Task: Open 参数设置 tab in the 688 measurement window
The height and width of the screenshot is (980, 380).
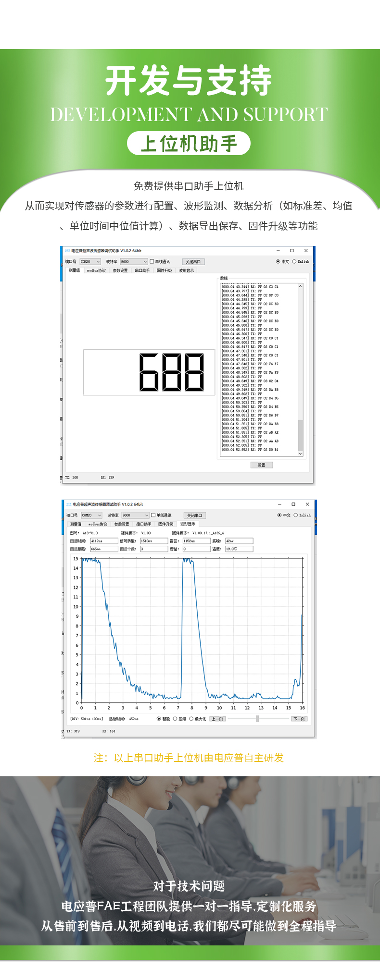Action: tap(120, 270)
